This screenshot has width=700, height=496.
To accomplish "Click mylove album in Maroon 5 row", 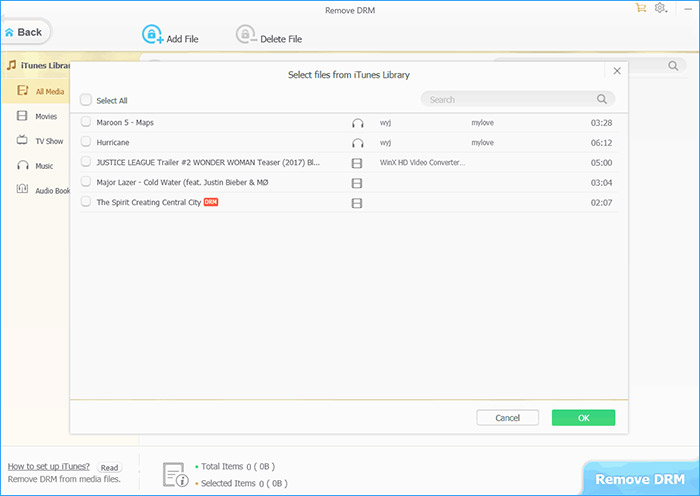I will click(483, 123).
